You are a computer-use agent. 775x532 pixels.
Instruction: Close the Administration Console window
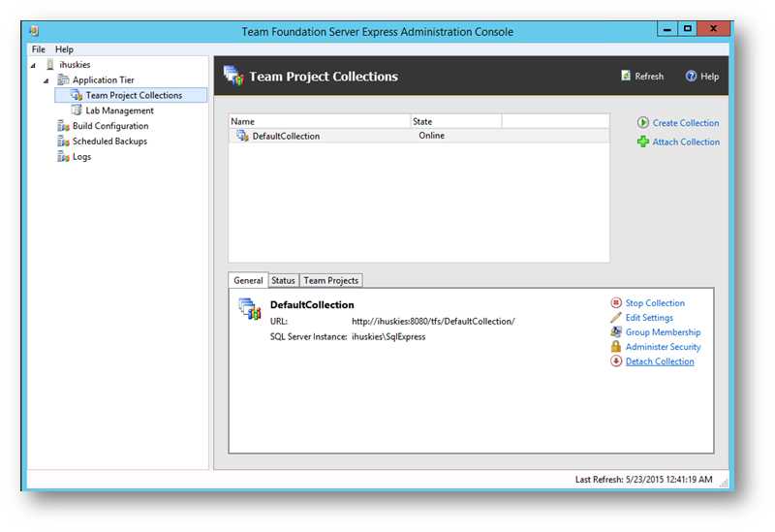click(713, 29)
